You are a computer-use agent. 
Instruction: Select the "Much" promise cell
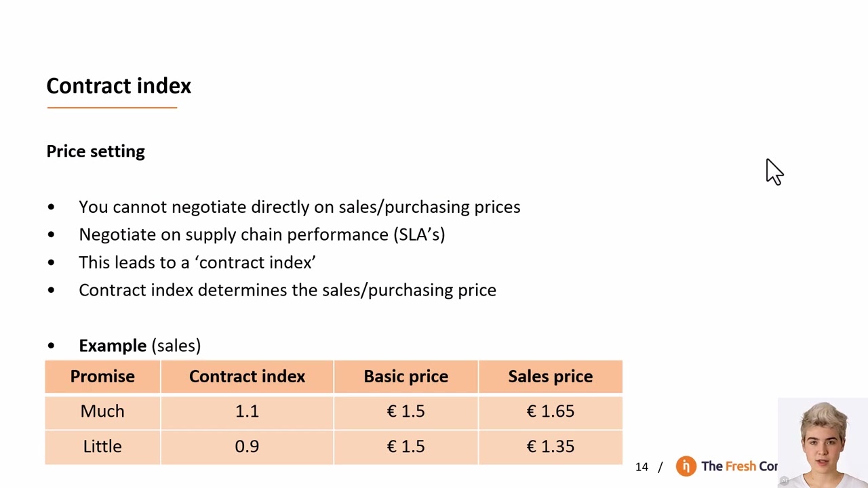click(102, 411)
